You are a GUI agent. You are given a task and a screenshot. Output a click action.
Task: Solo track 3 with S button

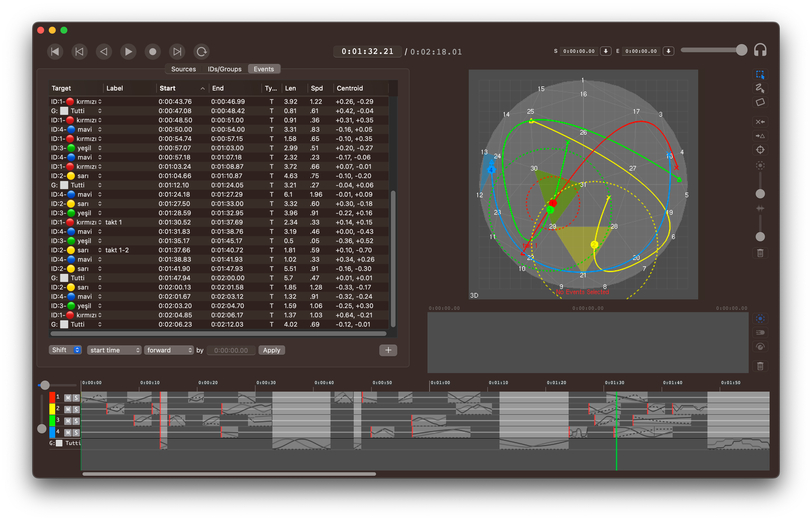click(x=76, y=421)
